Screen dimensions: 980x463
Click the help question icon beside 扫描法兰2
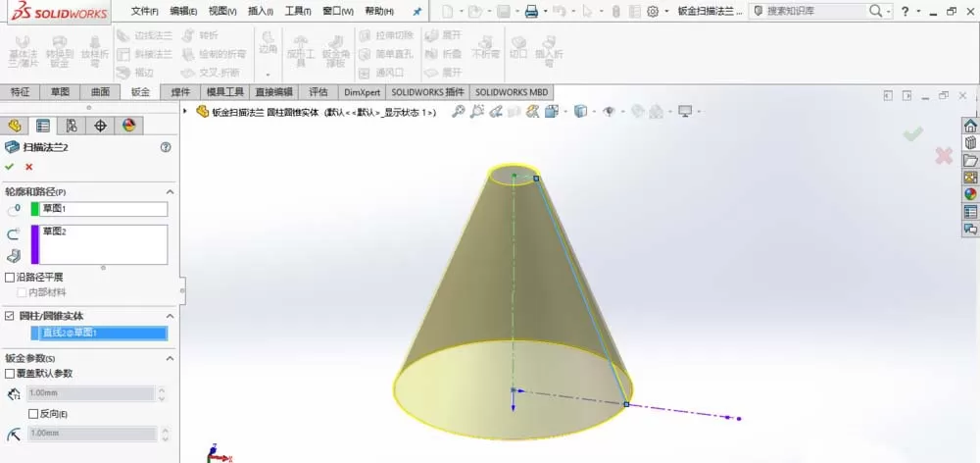point(166,147)
